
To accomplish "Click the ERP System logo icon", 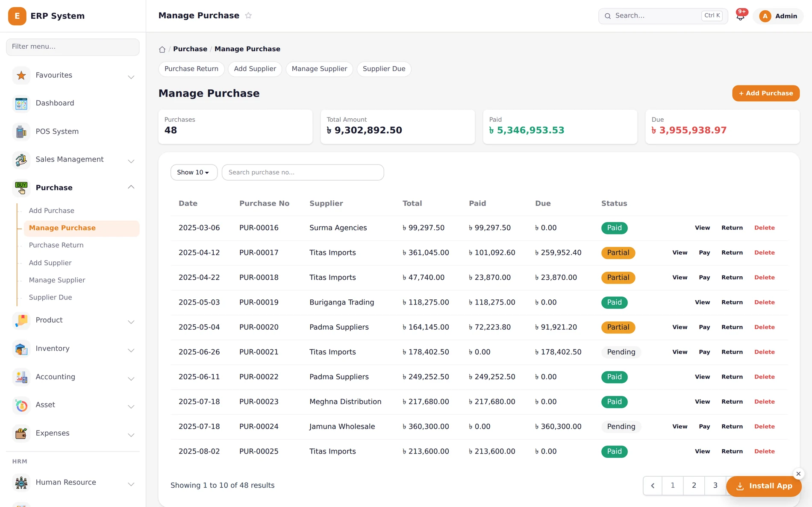I will pyautogui.click(x=17, y=16).
